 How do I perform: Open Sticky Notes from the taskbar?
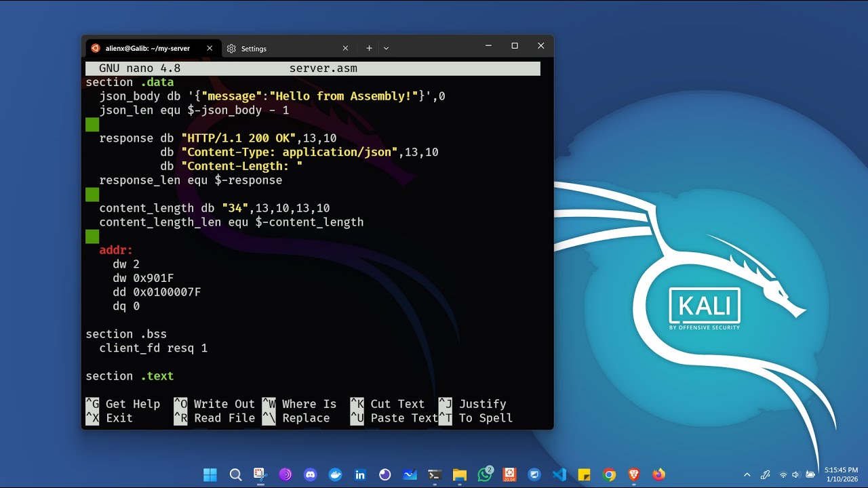[x=585, y=474]
